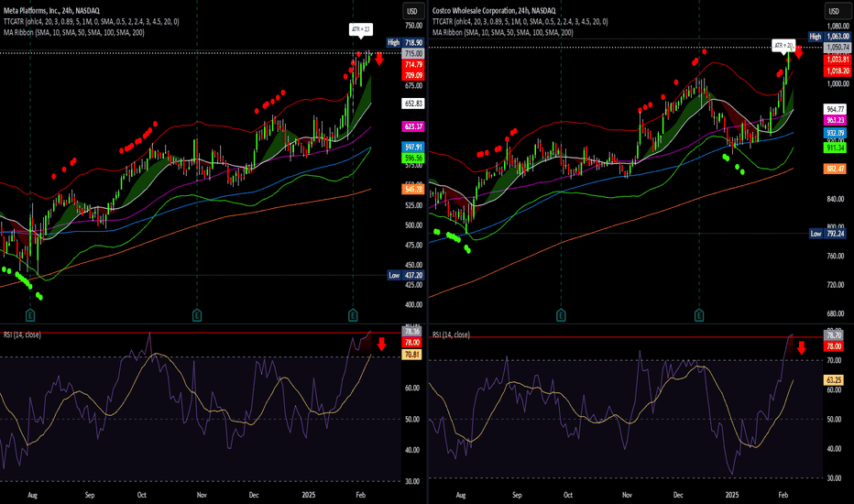Click the earliest earnings E marker on Meta chart
854x504 pixels.
point(30,314)
